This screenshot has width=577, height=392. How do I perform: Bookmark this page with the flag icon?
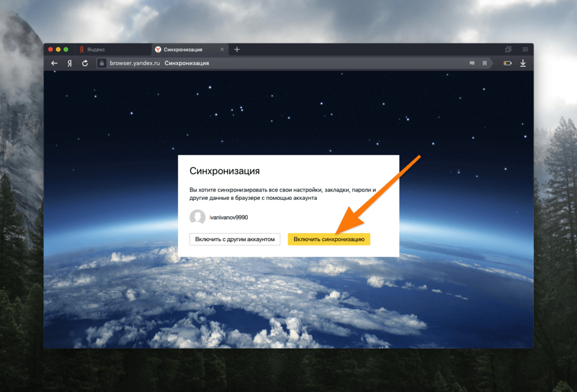[485, 63]
